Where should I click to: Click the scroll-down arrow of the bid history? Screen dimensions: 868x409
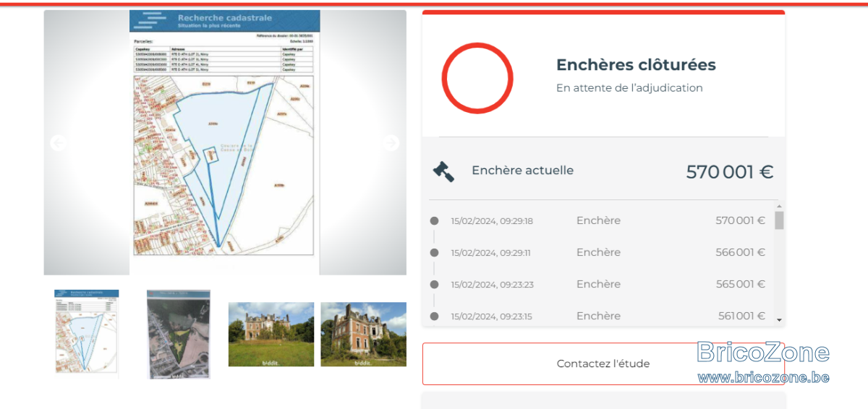[779, 319]
